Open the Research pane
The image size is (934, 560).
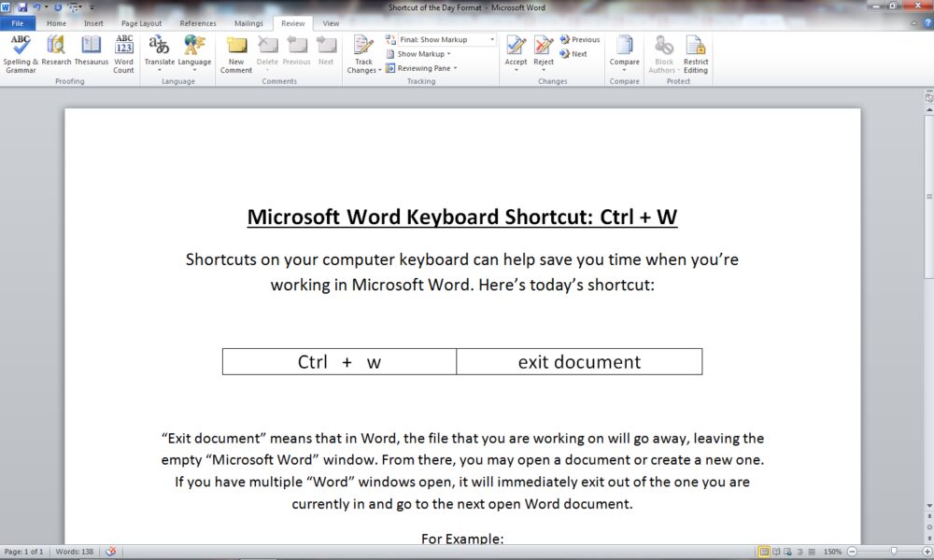(x=56, y=52)
